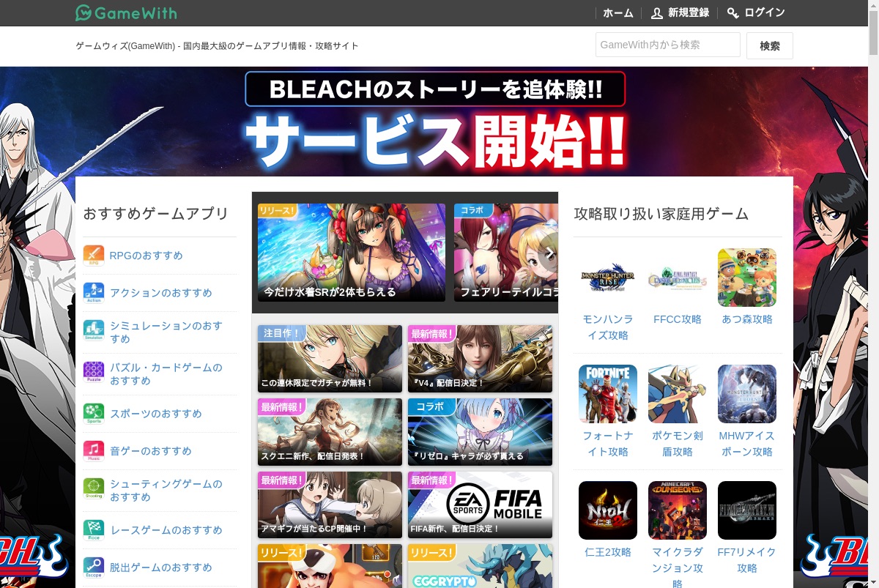The width and height of the screenshot is (879, 588).
Task: Click the ログイン key icon
Action: click(x=733, y=13)
